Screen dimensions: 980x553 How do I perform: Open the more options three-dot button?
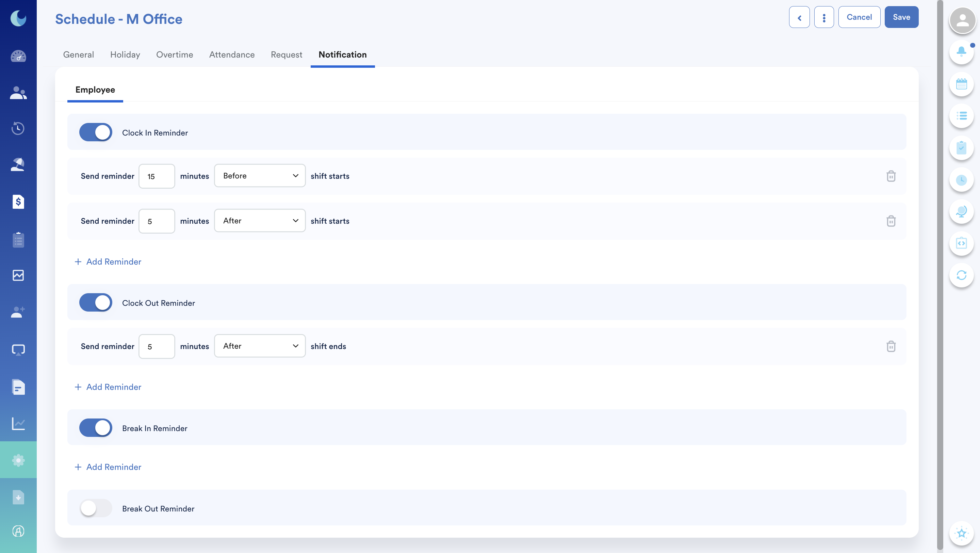tap(823, 17)
